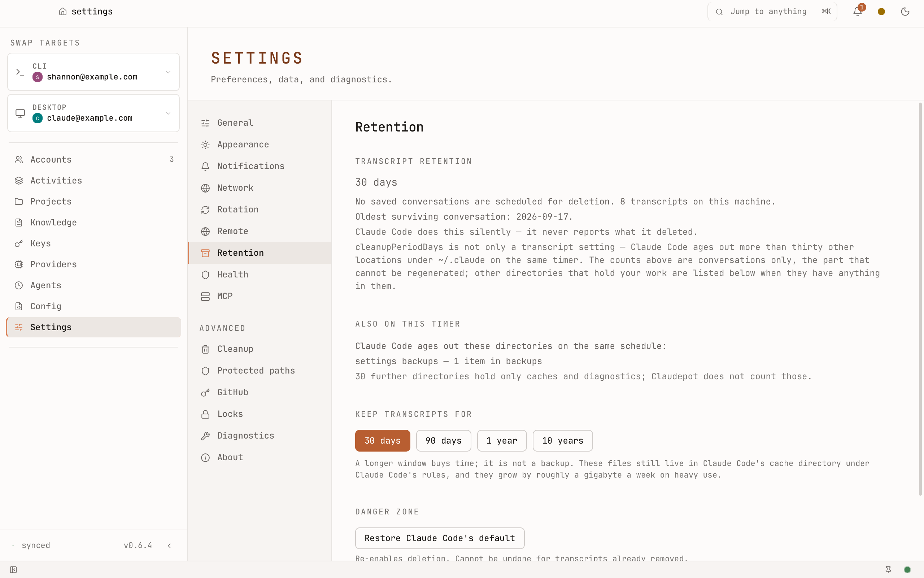924x578 pixels.
Task: Switch to the General settings tab
Action: (260, 123)
